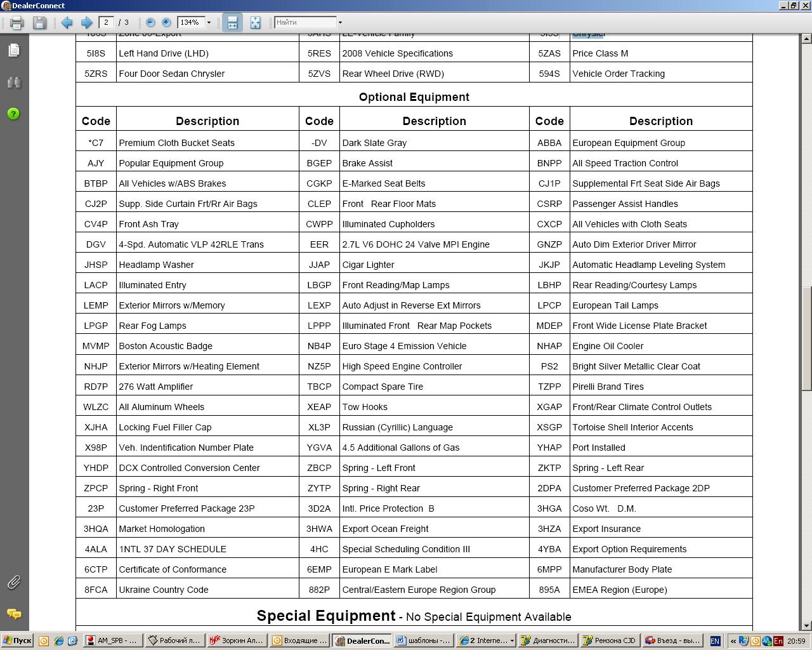Click Customer Preferred Package 23P
Viewport: 812px width, 650px height.
pos(187,508)
